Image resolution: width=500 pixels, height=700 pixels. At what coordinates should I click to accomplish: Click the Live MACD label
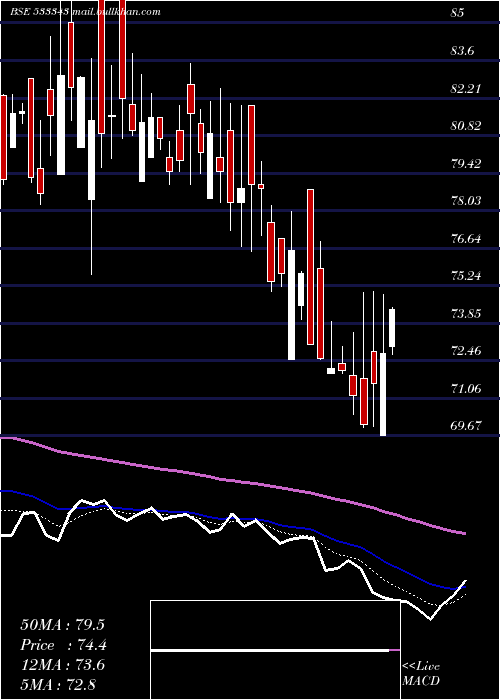[x=421, y=673]
